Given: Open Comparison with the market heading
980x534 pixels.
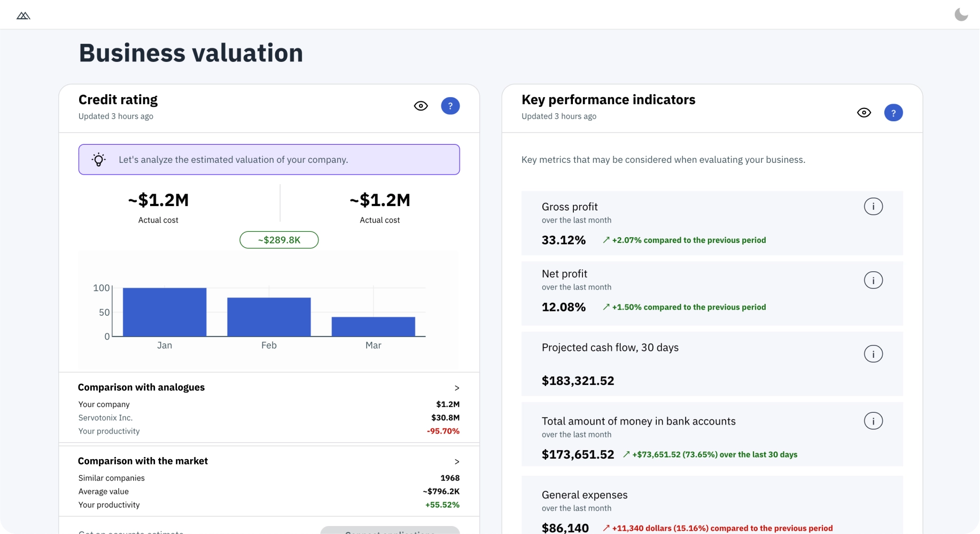Looking at the screenshot, I should 143,461.
